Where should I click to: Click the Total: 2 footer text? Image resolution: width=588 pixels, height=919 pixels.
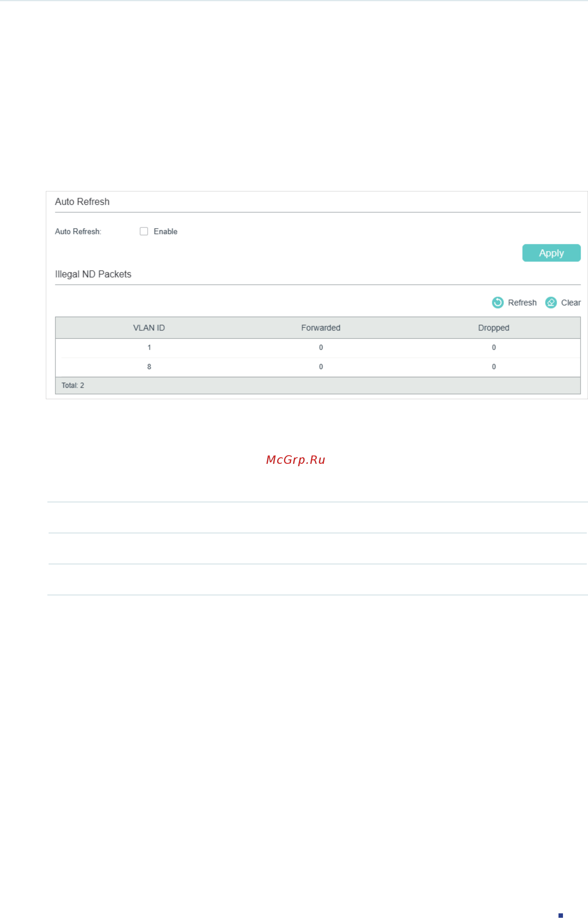[73, 385]
